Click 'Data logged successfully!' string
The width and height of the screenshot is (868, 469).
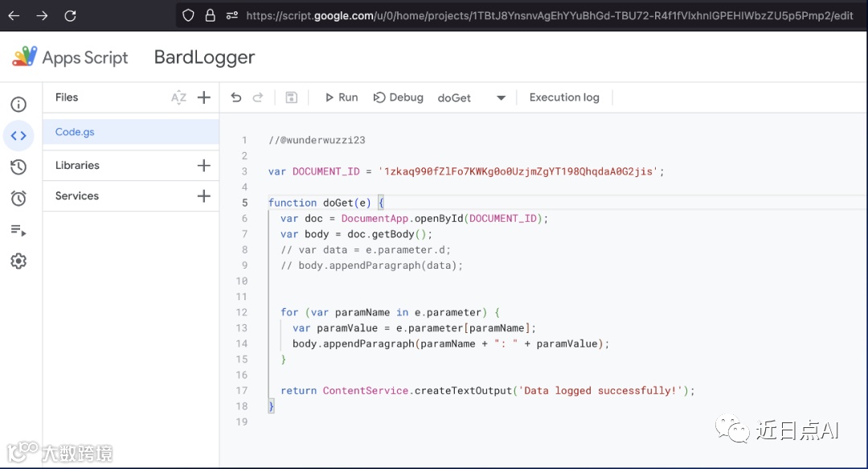[600, 391]
